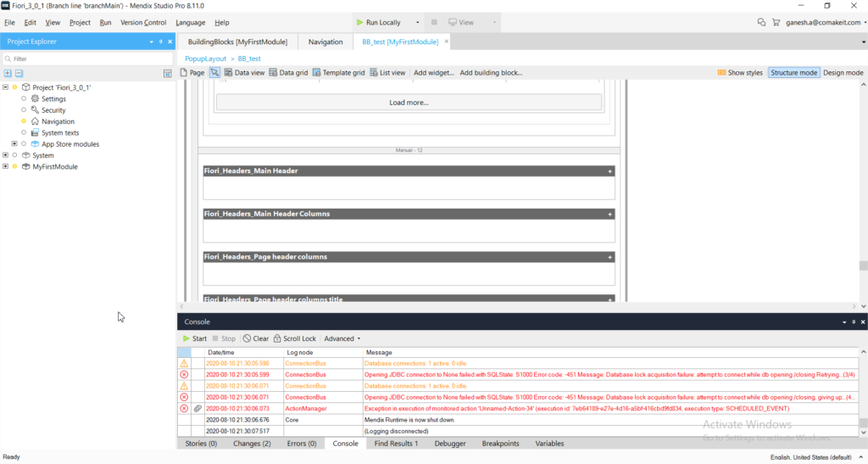Screen dimensions: 868x464
Task: Insert a Data grid widget
Action: tap(288, 73)
